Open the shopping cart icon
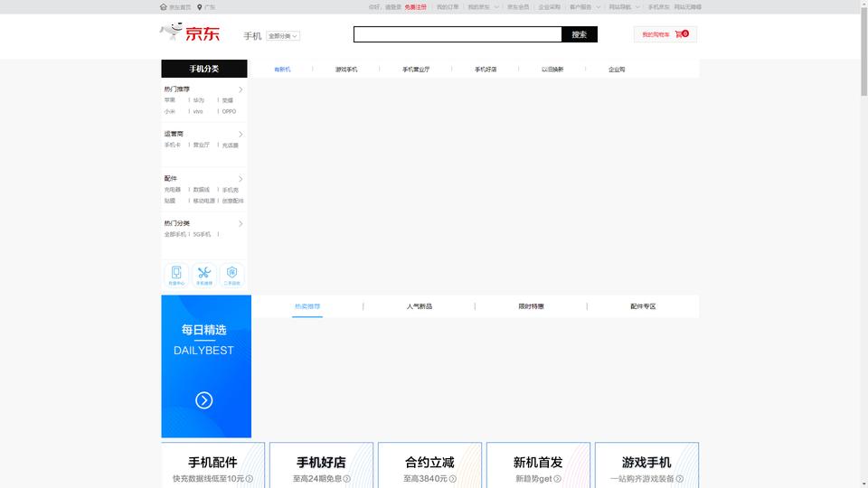 pos(679,34)
